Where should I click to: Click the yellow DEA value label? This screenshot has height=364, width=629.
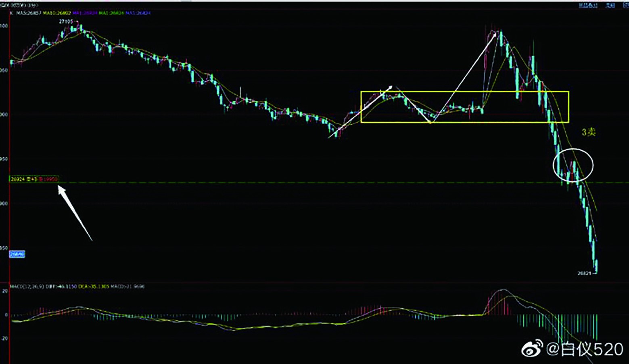94,287
